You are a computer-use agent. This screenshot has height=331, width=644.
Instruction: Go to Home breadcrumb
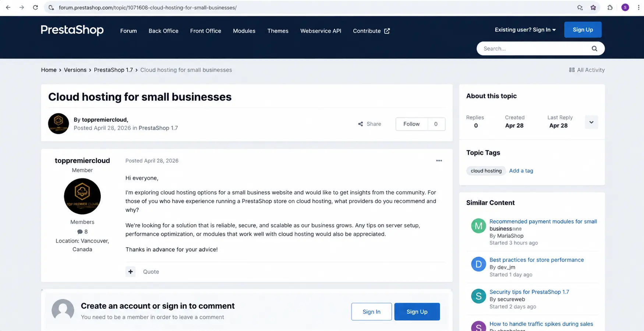click(49, 70)
